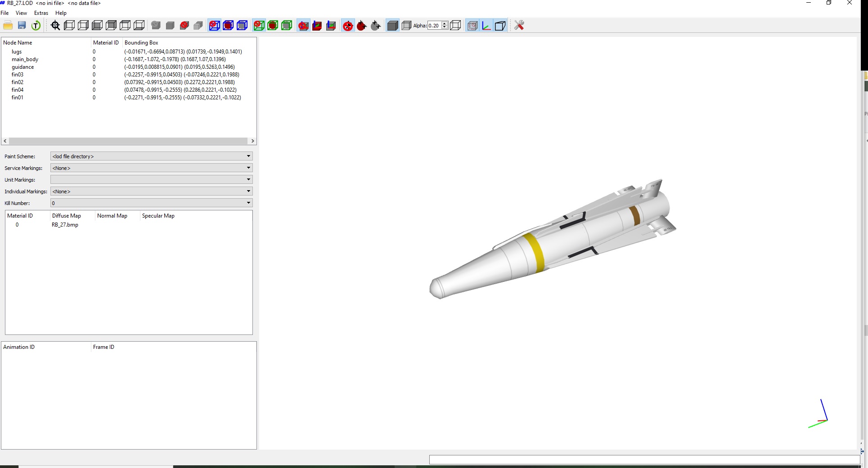
Task: Select the main_body node in the list
Action: [25, 59]
